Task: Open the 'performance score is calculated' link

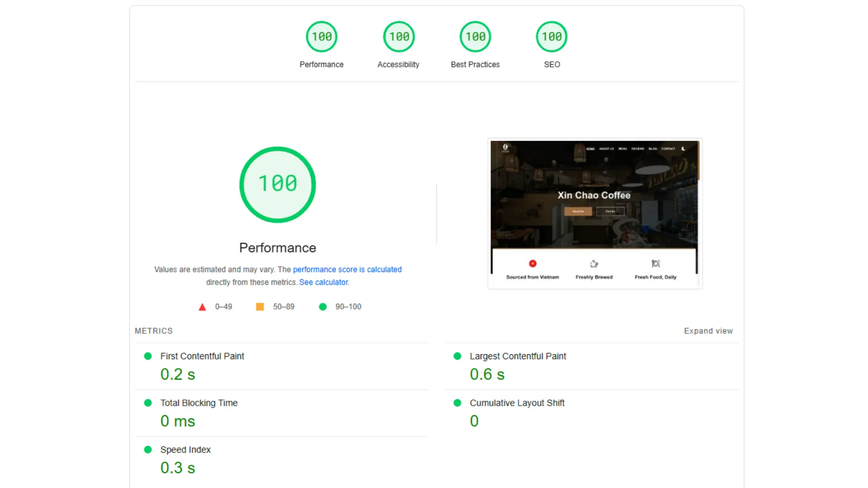Action: coord(347,269)
